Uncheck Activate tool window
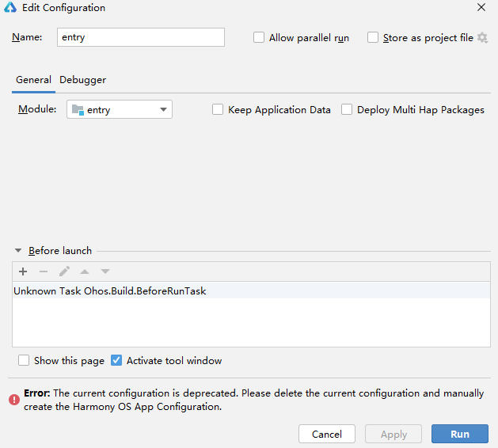This screenshot has width=498, height=448. [116, 360]
